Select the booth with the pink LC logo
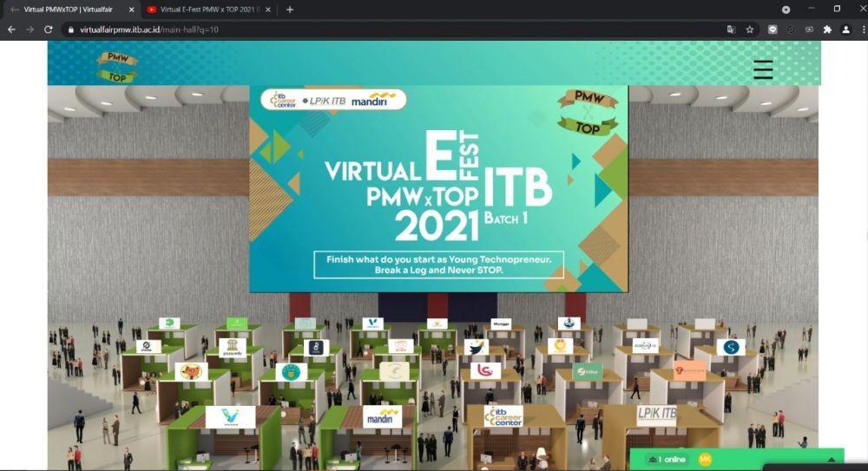 [x=485, y=370]
